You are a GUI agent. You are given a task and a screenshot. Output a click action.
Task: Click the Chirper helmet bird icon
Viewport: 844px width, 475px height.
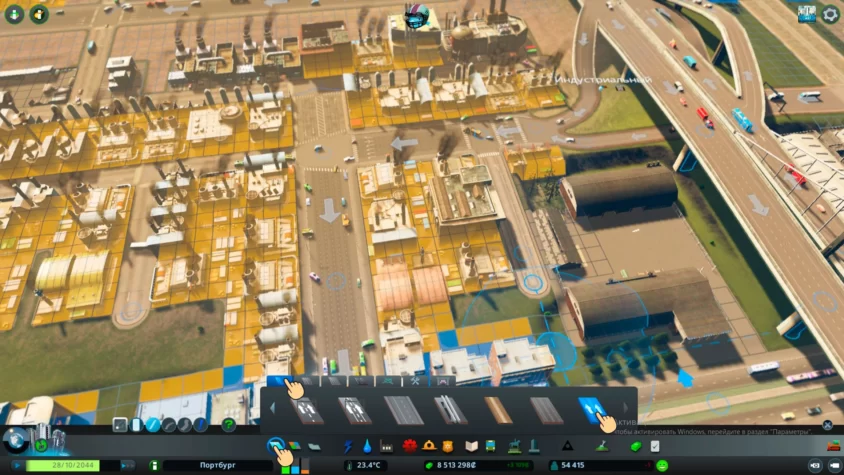[x=416, y=16]
